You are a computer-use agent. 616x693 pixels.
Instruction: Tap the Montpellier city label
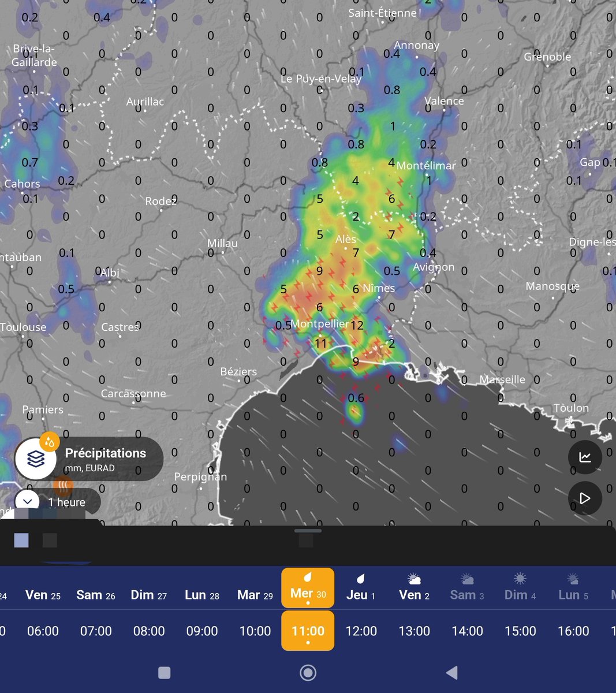click(x=320, y=324)
